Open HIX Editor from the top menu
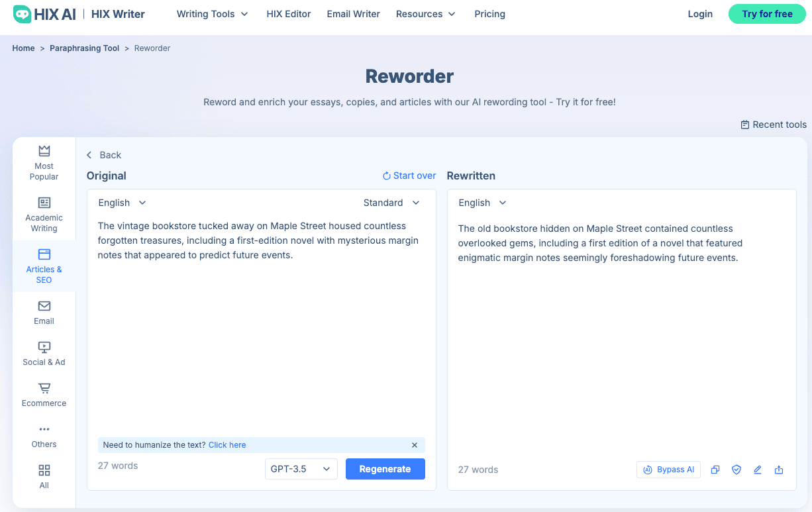This screenshot has height=512, width=812. pyautogui.click(x=288, y=14)
